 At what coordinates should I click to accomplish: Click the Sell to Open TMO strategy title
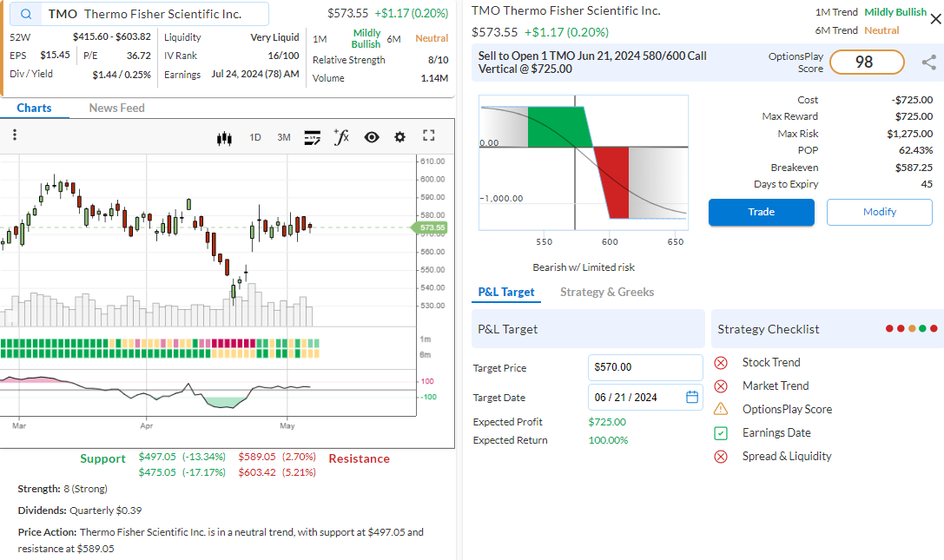click(592, 62)
